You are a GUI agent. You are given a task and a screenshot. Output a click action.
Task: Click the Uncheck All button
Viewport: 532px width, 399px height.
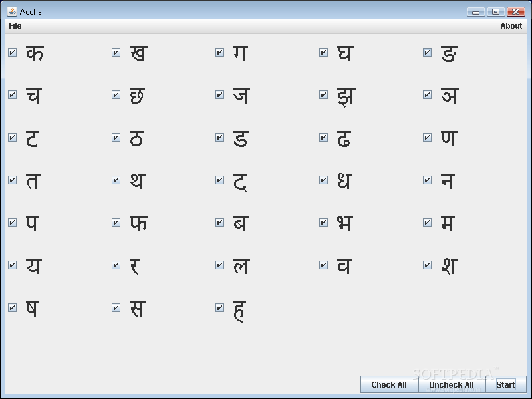tap(452, 385)
